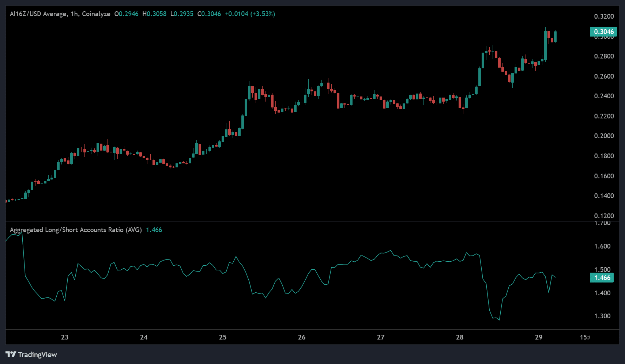Click the indicator value 1.466 beside the title
625x364 pixels.
pos(154,230)
